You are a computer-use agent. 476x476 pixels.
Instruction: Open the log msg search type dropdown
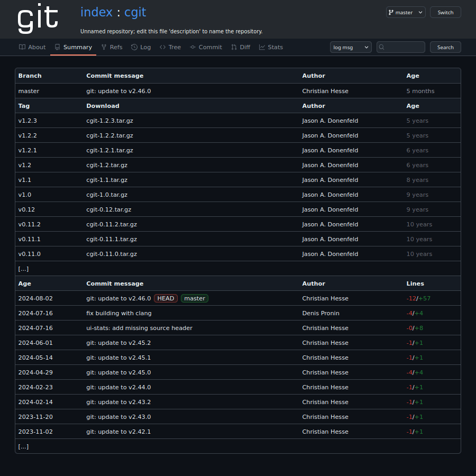pos(351,47)
